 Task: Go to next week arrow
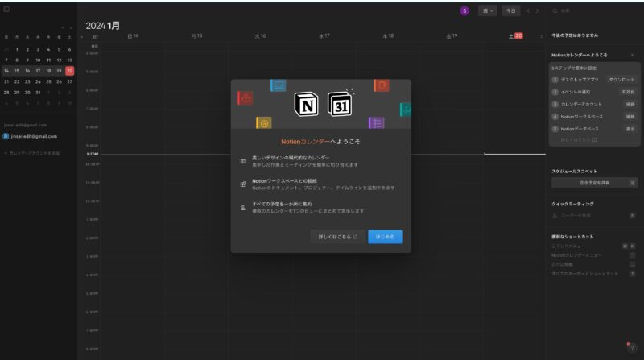[x=537, y=10]
